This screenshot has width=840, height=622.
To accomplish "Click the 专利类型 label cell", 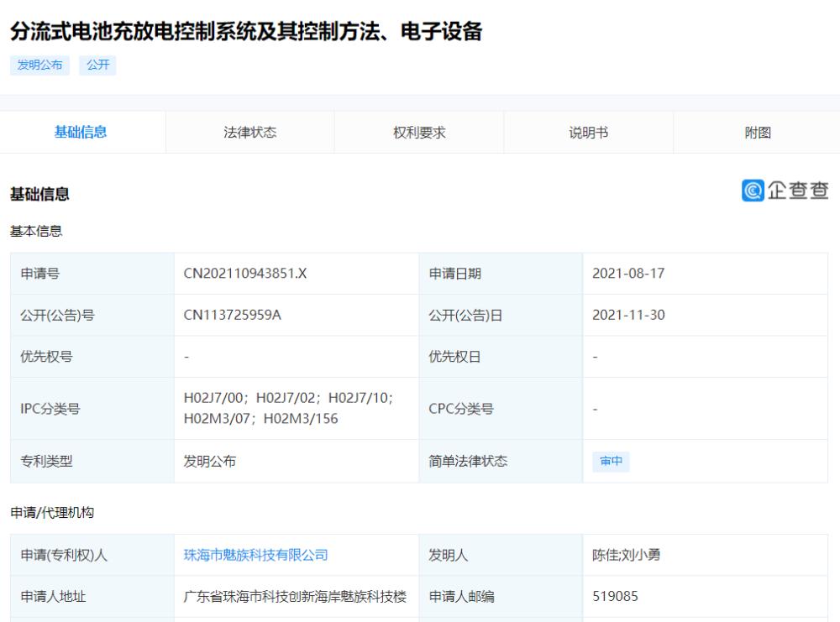I will coord(92,462).
